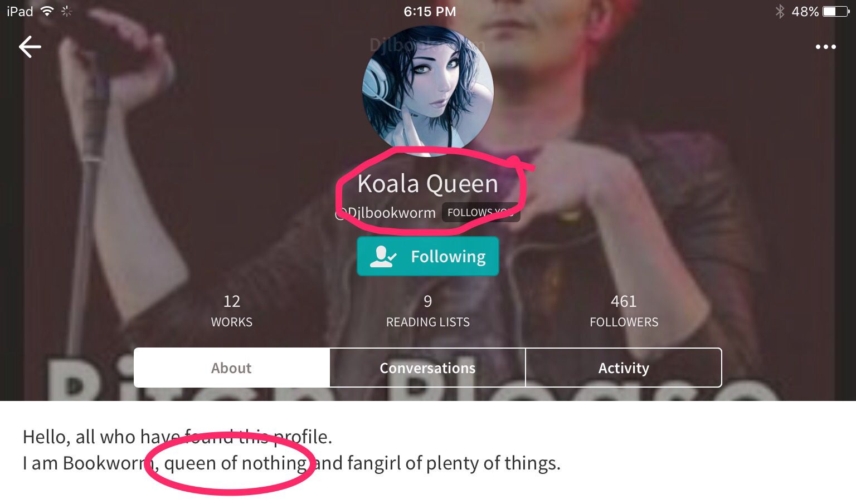The width and height of the screenshot is (856, 504).
Task: Tap the profile bio text
Action: pos(291,450)
